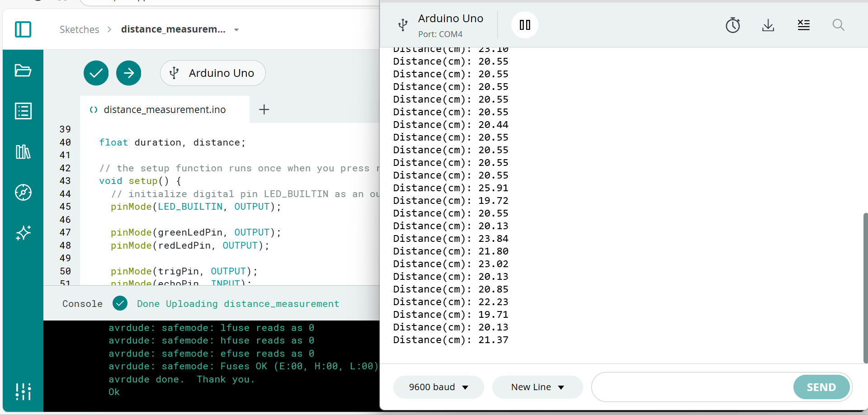Screen dimensions: 868x415
Task: Clear the Serial Monitor output
Action: [x=804, y=25]
